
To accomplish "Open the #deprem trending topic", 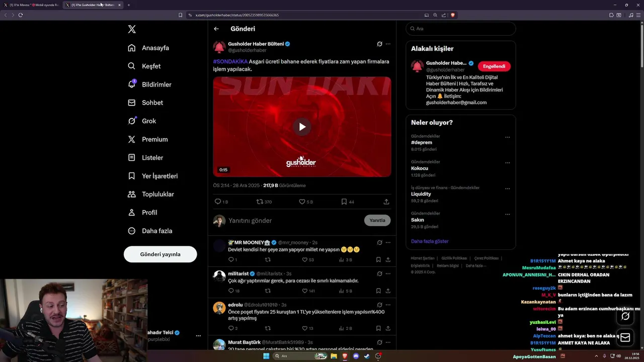I will point(422,143).
